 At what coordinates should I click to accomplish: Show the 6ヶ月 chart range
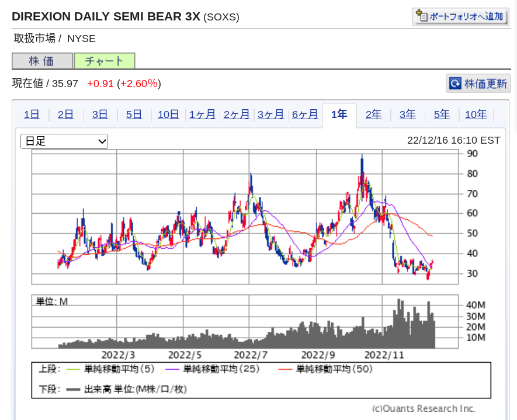click(305, 114)
